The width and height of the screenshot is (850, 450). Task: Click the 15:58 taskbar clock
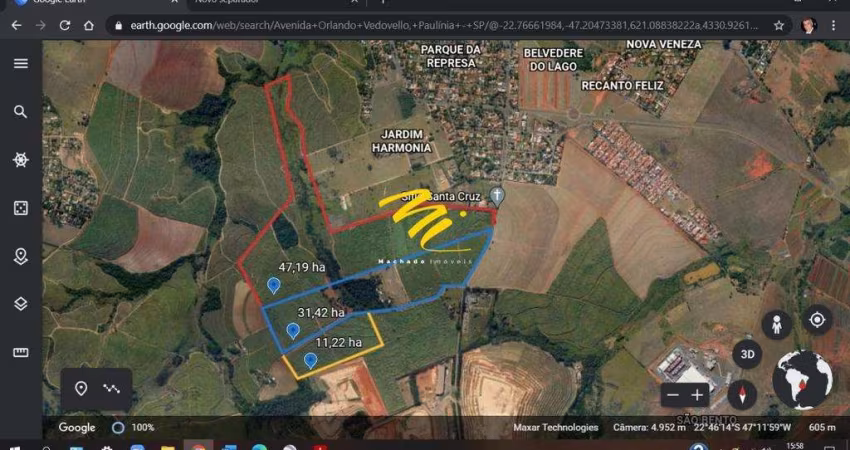pos(795,446)
